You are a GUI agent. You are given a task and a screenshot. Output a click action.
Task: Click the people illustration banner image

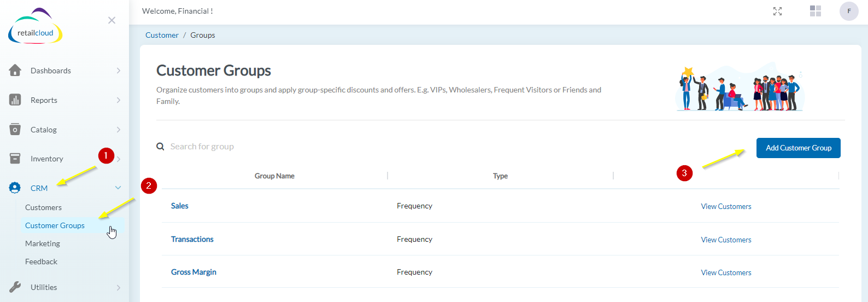point(740,86)
